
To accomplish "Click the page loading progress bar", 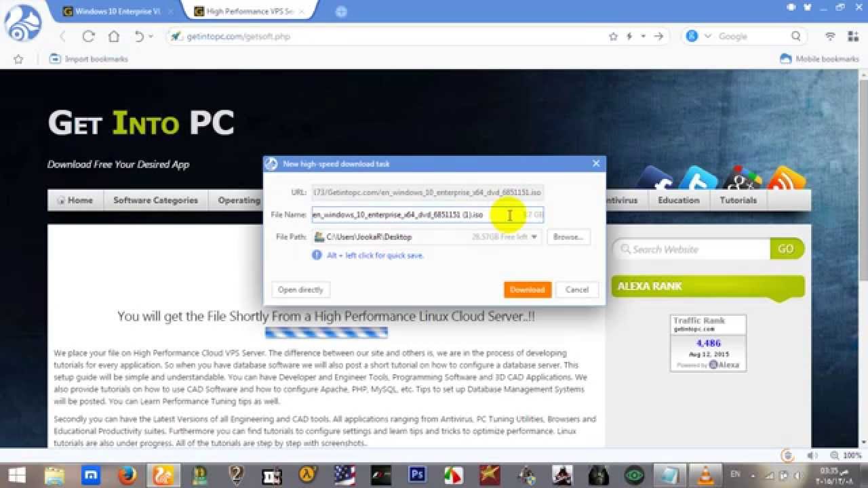I will coord(326,332).
